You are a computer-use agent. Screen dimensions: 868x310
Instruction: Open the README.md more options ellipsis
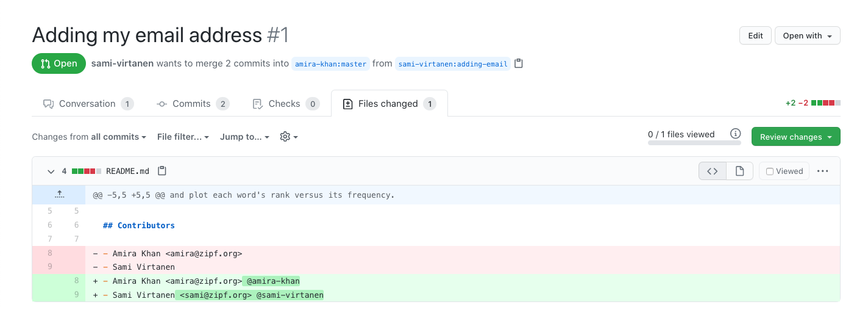click(x=822, y=171)
